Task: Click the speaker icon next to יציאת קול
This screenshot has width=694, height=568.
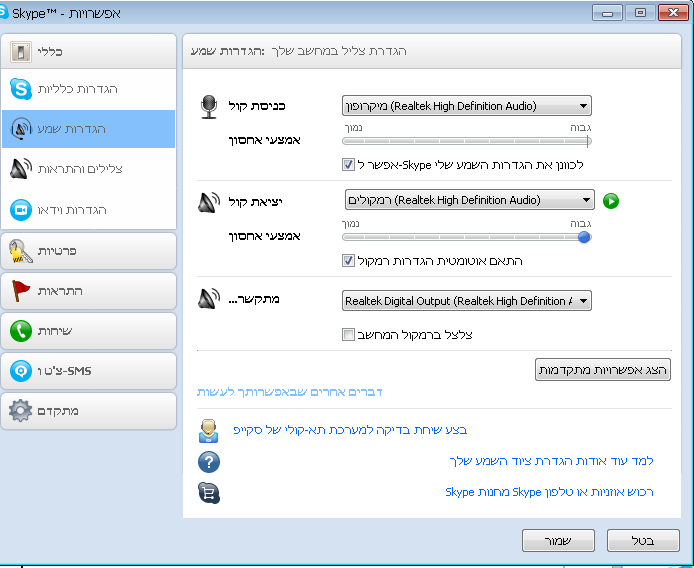Action: pos(209,202)
